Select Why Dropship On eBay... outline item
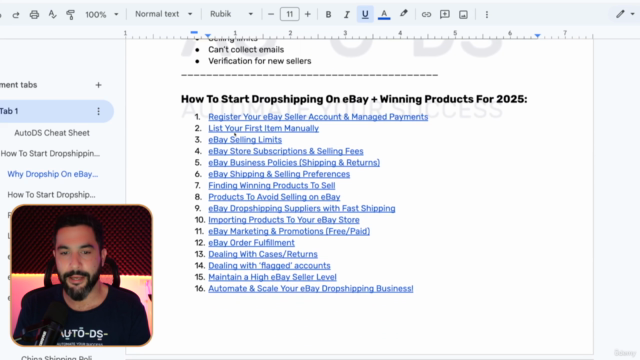The width and height of the screenshot is (640, 360). pyautogui.click(x=53, y=174)
